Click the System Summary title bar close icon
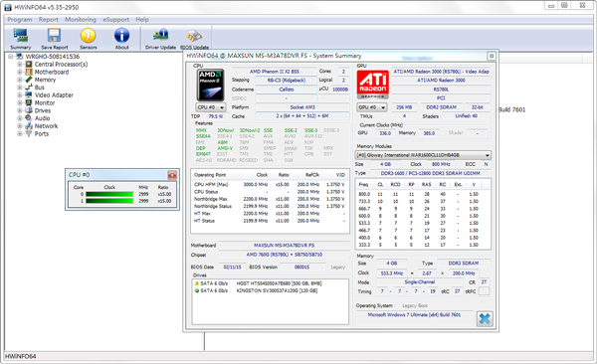The height and width of the screenshot is (364, 597). (492, 56)
